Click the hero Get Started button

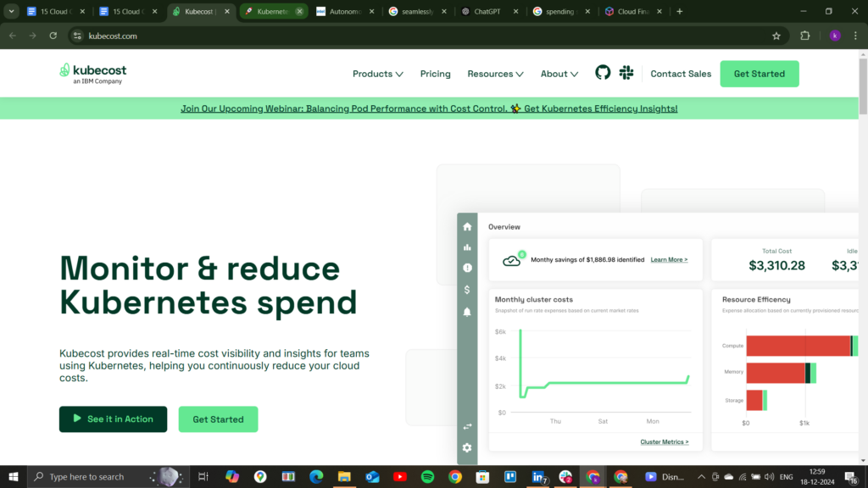(x=218, y=419)
